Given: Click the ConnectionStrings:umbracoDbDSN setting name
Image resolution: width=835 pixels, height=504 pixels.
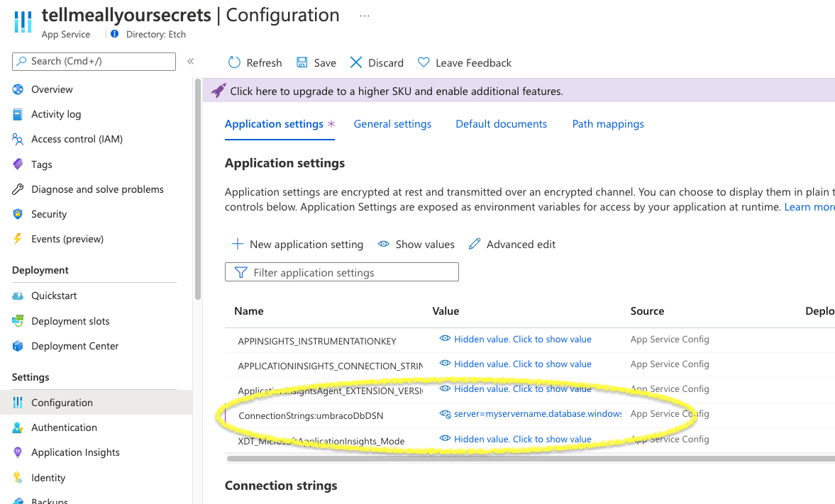Looking at the screenshot, I should tap(311, 415).
